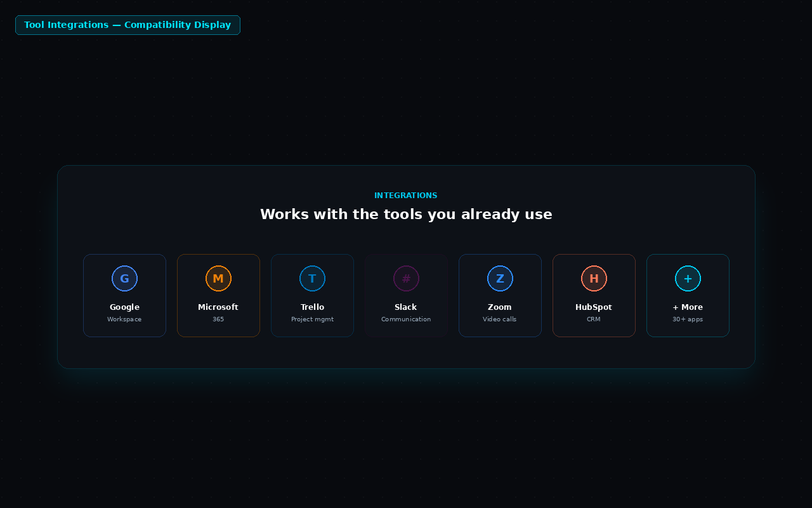The width and height of the screenshot is (812, 508).
Task: Select the 'Slack' card title
Action: [406, 307]
